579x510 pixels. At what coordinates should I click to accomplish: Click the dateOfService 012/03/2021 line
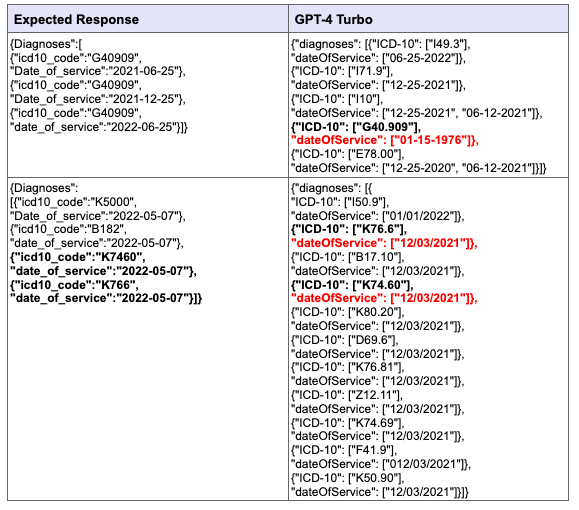coord(381,464)
